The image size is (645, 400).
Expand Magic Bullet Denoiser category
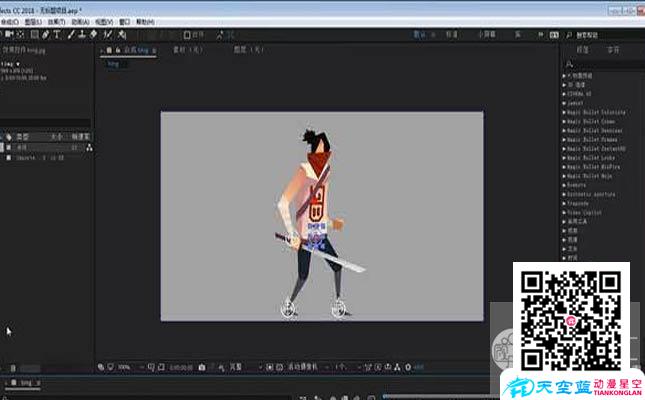pyautogui.click(x=564, y=130)
